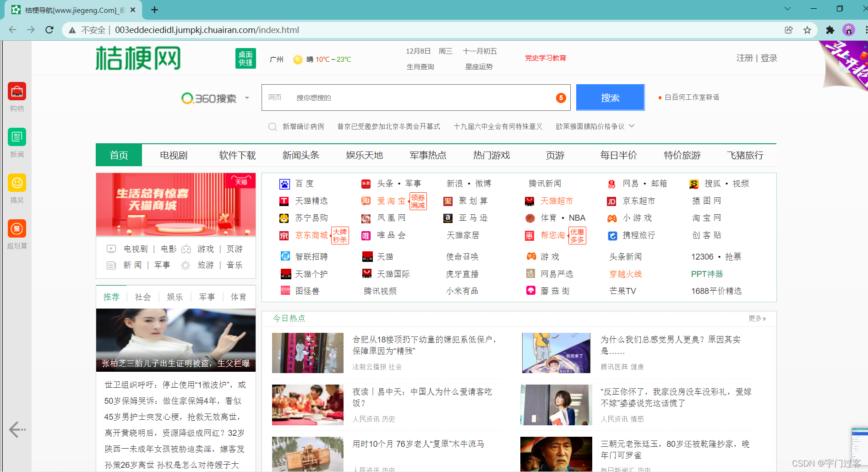
Task: Open 世卫组织呼吁 news headline
Action: pyautogui.click(x=175, y=385)
